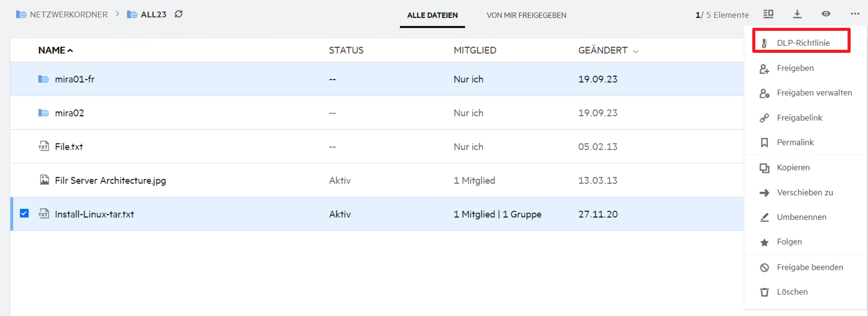The image size is (868, 316).
Task: Click the refresh icon next to ALL23
Action: (x=178, y=14)
